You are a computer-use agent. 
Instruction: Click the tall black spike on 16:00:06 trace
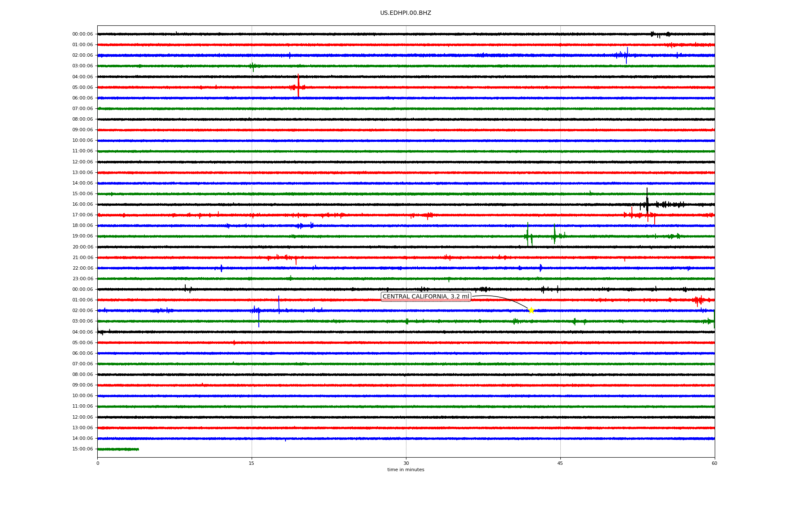click(647, 199)
